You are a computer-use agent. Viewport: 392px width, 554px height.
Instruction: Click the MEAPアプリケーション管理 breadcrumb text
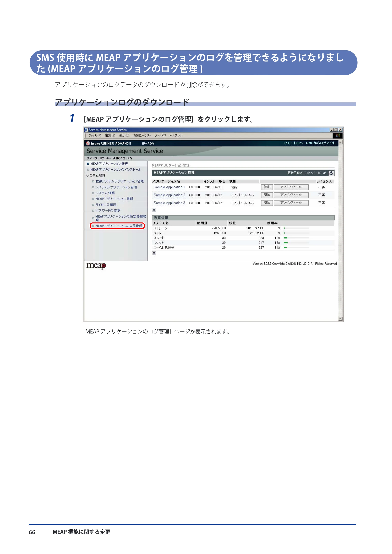point(170,165)
